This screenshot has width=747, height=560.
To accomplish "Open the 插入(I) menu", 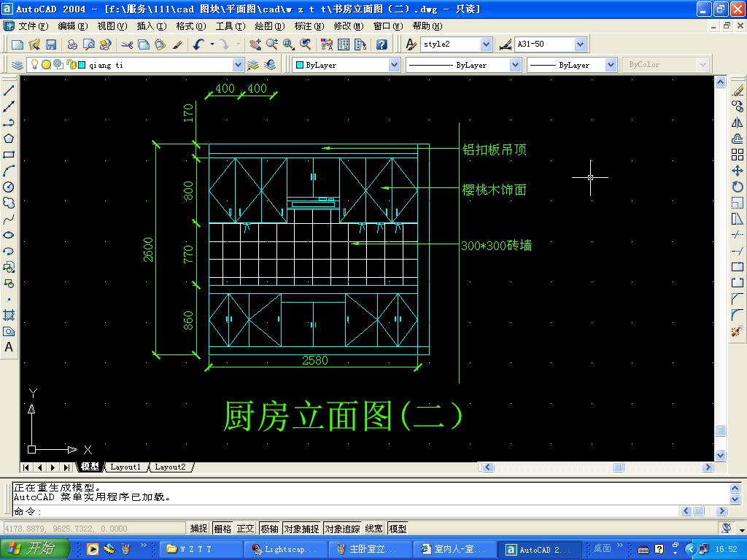I will tap(152, 26).
